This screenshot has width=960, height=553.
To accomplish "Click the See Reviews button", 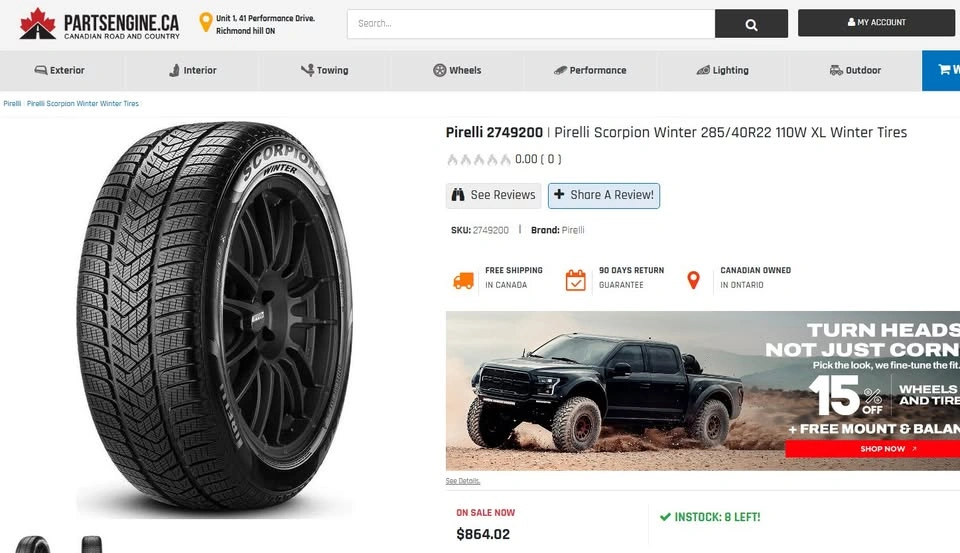I will 494,195.
